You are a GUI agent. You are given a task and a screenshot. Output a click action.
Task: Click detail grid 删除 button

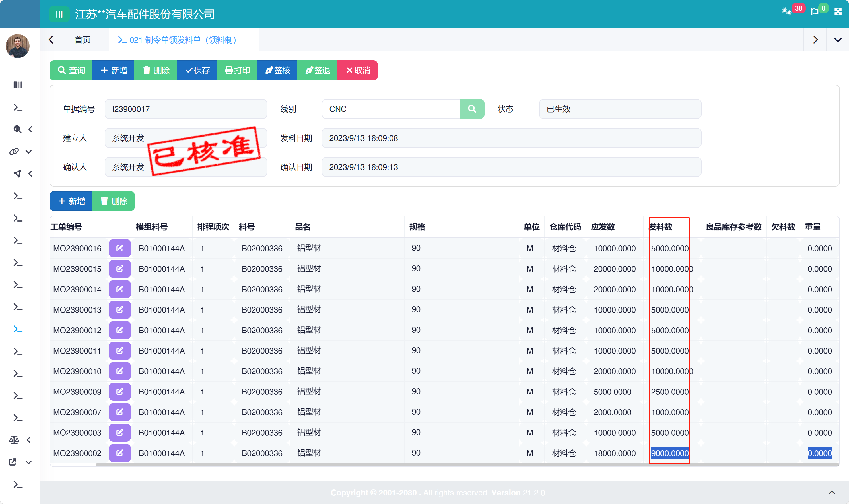(114, 201)
